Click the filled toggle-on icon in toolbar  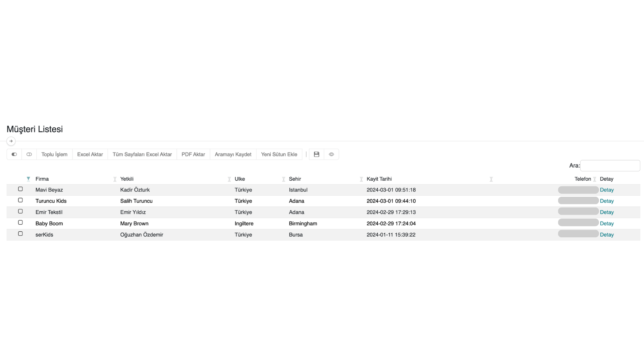[14, 154]
